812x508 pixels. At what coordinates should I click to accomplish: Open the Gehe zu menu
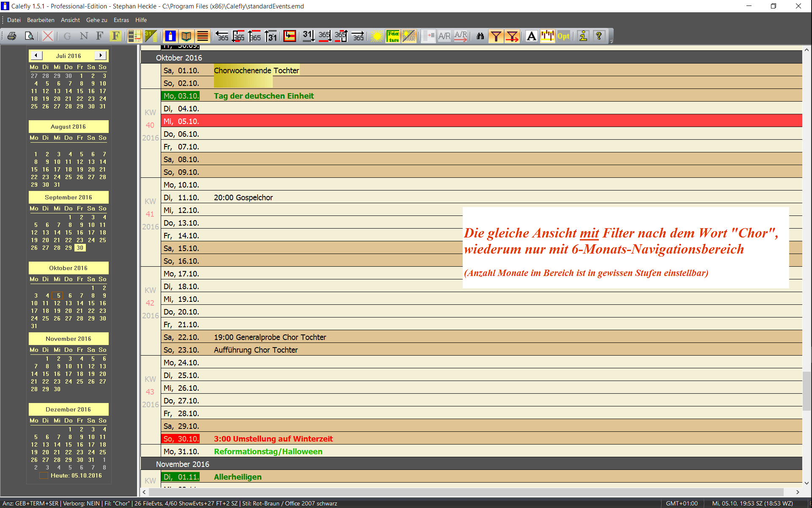point(96,20)
